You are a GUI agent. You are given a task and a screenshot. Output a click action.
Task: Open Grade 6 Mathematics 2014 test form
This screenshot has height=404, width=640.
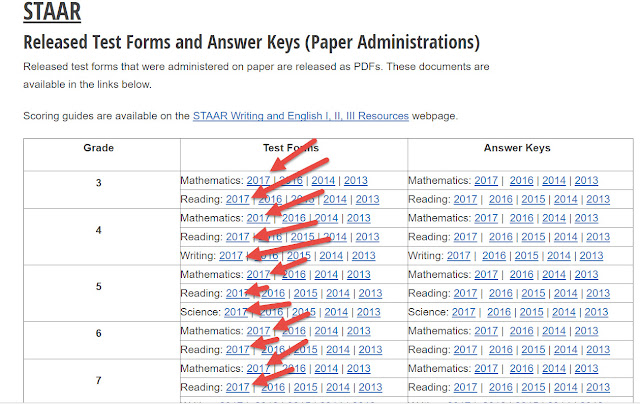pyautogui.click(x=326, y=331)
